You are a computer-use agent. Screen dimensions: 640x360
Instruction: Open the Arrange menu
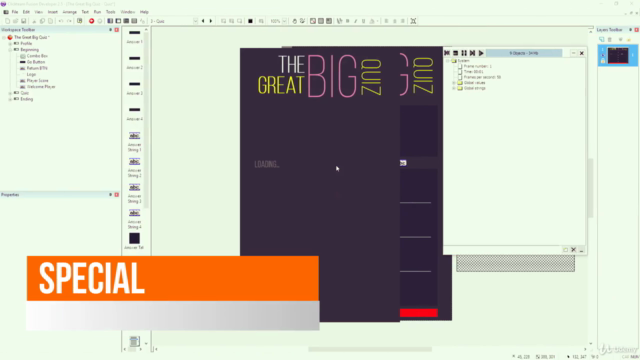tap(69, 12)
